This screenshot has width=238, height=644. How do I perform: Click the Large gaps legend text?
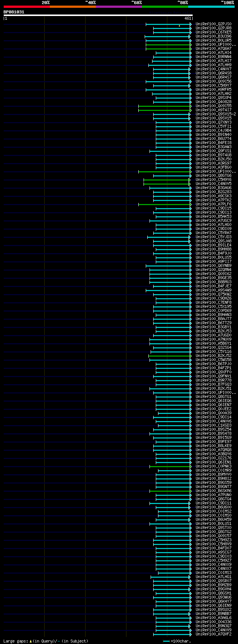[x=46, y=641]
